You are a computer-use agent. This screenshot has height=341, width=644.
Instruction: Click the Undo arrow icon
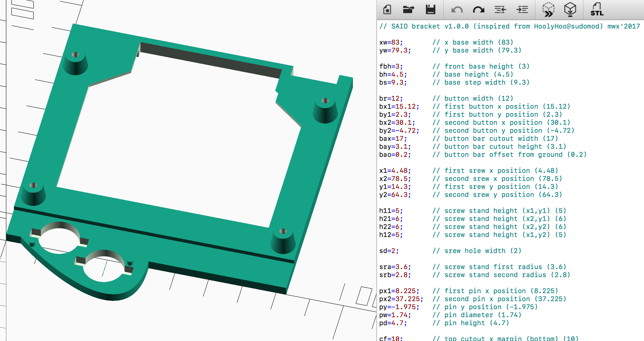pos(457,10)
